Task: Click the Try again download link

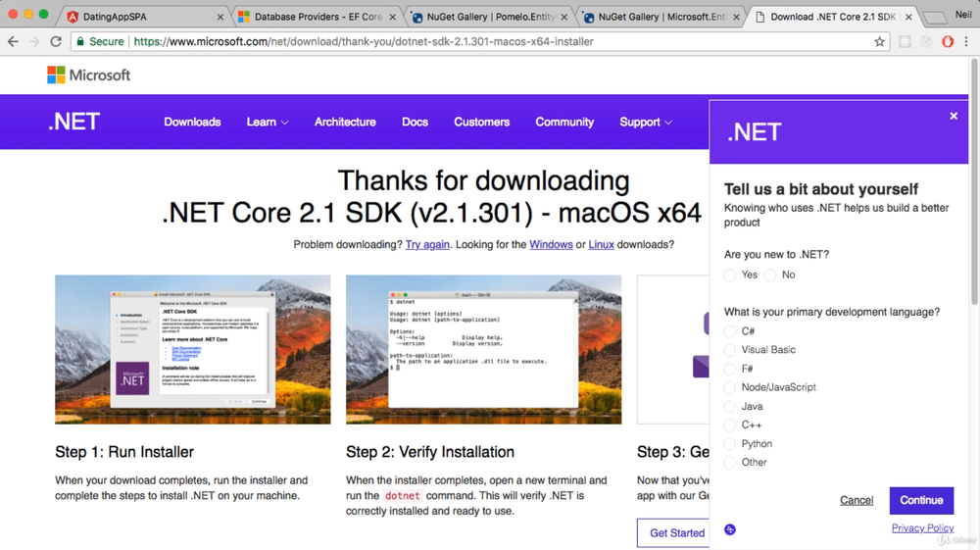Action: [x=427, y=244]
